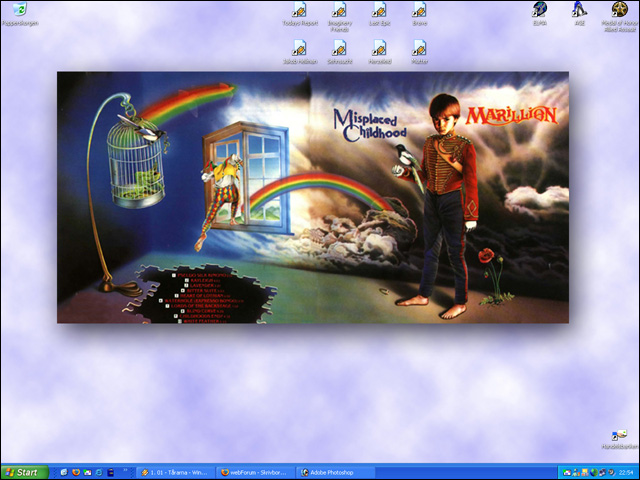Select the Last Epic desktop shortcut
The height and width of the screenshot is (480, 640).
click(x=380, y=14)
